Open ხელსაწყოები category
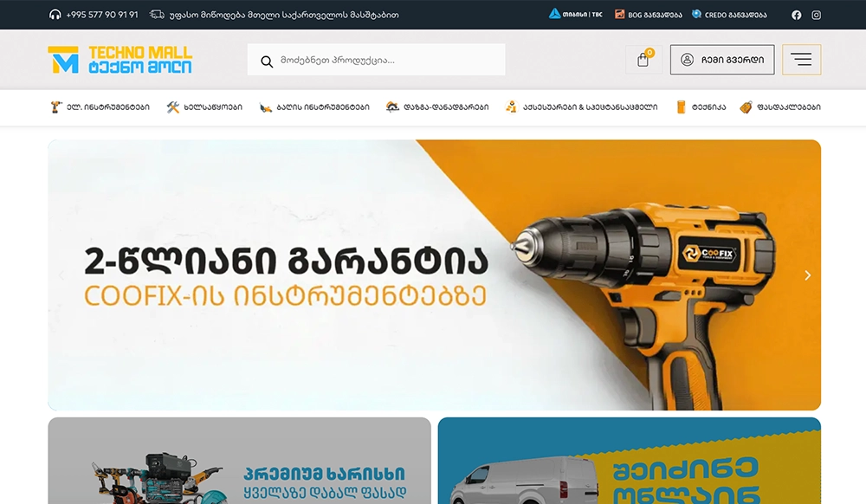The height and width of the screenshot is (504, 866). coord(204,107)
